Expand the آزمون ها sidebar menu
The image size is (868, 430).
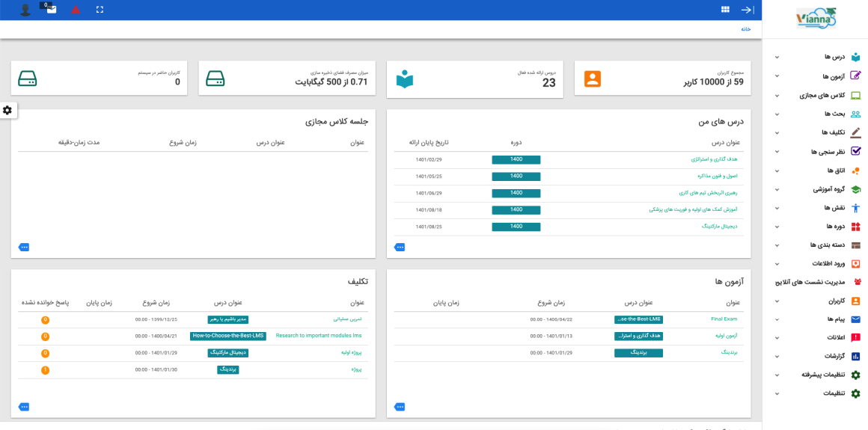pos(777,76)
